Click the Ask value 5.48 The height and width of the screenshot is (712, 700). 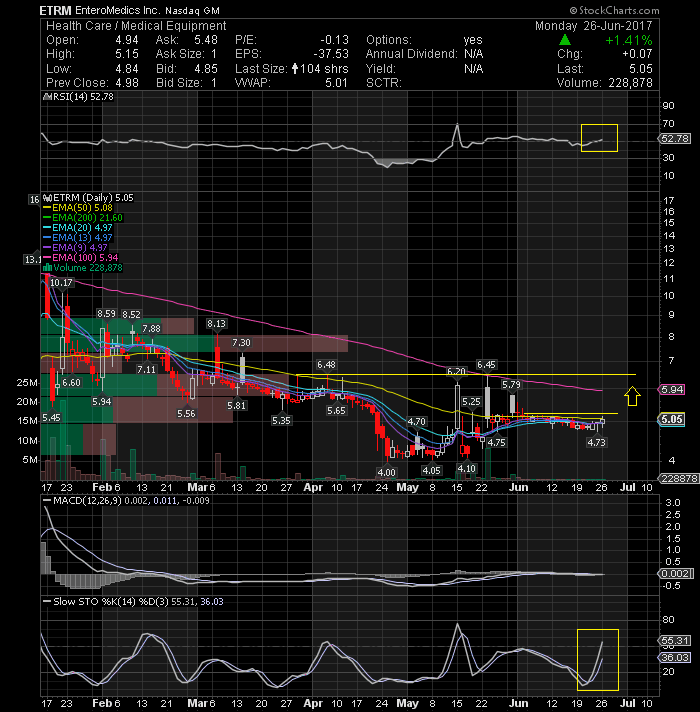[206, 40]
